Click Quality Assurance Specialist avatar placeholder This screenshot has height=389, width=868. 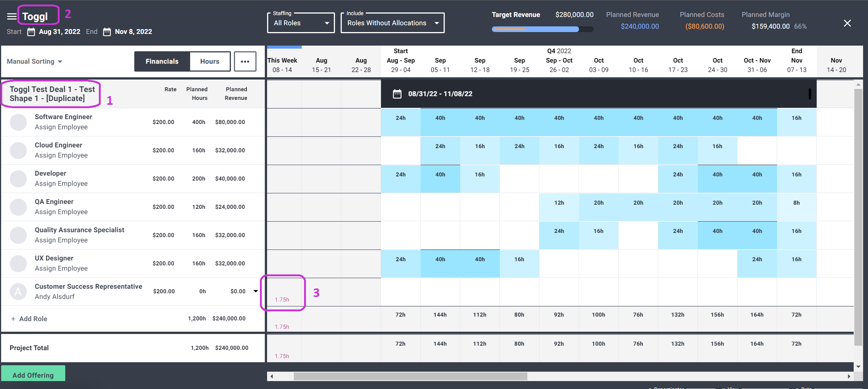18,235
